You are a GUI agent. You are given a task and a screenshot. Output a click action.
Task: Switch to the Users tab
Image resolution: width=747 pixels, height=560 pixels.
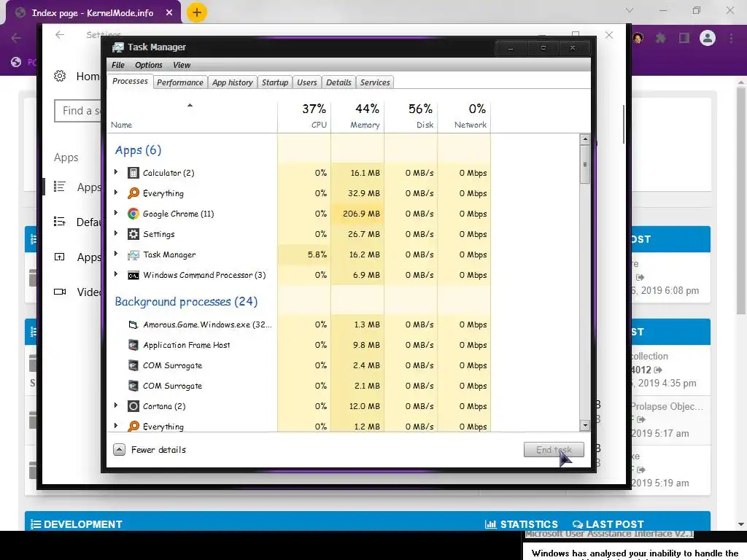click(307, 82)
